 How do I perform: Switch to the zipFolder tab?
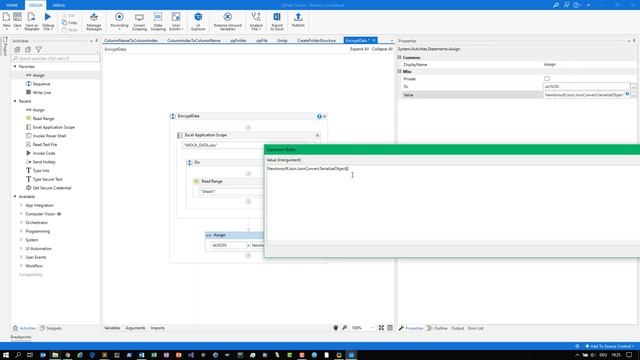[238, 40]
